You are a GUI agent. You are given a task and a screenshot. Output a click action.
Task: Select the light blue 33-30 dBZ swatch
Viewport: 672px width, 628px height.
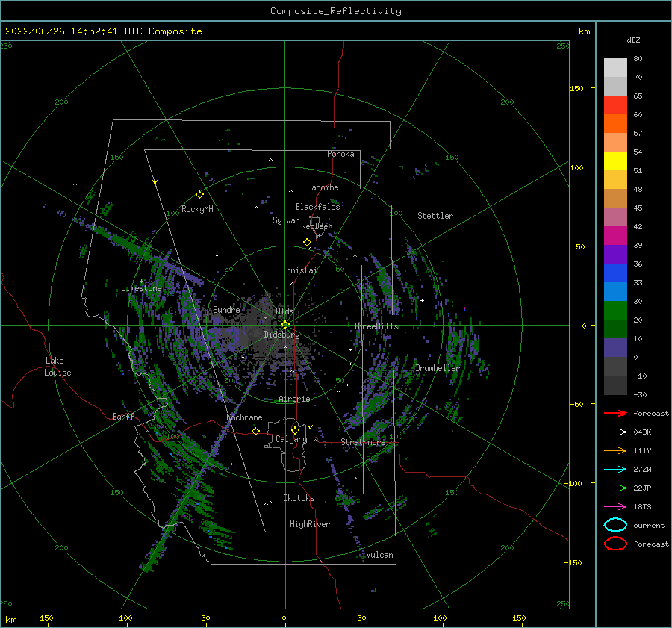(615, 292)
